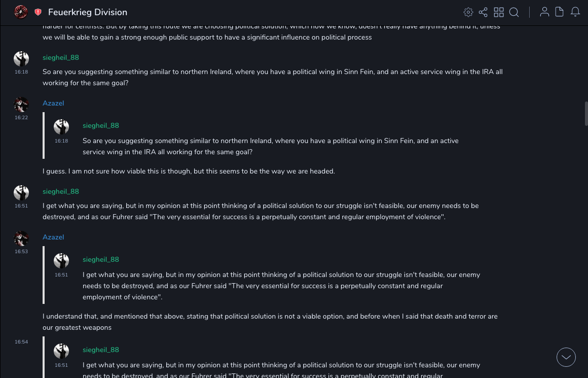Click the red shield warning icon
The height and width of the screenshot is (378, 588).
coord(38,12)
